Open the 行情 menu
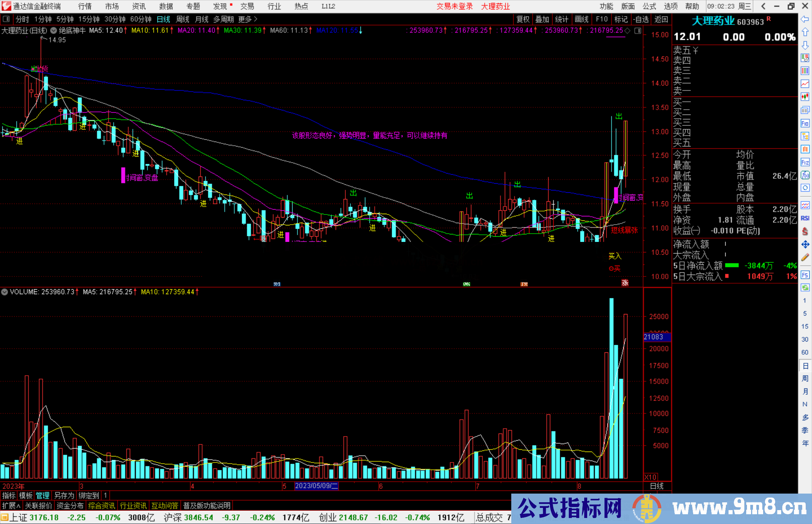The width and height of the screenshot is (812, 524). [85, 6]
